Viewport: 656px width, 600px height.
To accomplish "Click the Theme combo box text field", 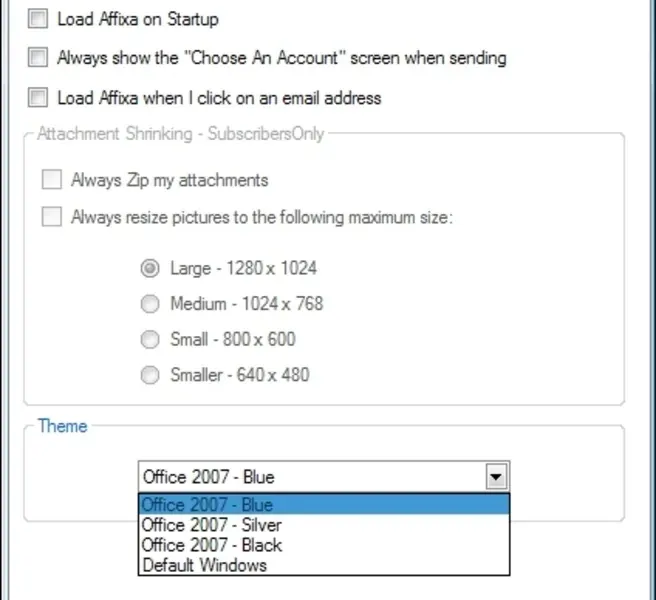I will coord(310,477).
